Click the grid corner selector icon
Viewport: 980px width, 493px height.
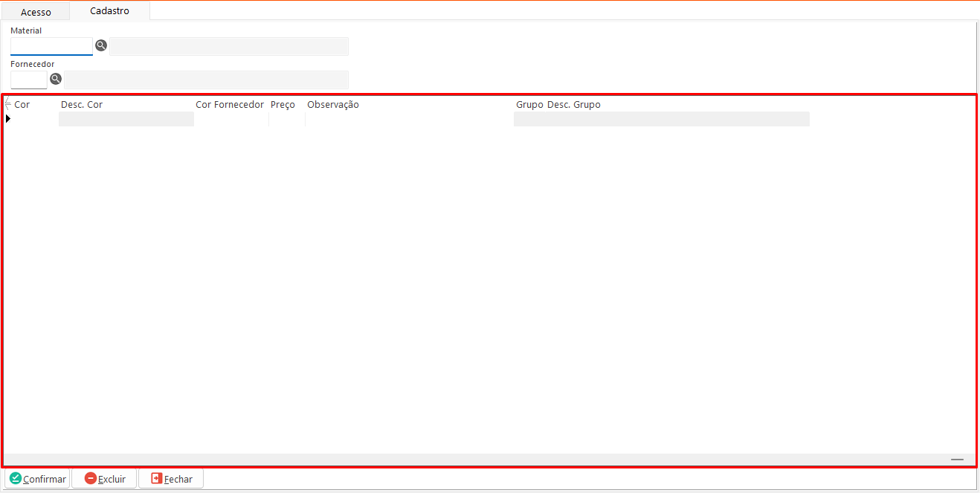8,105
